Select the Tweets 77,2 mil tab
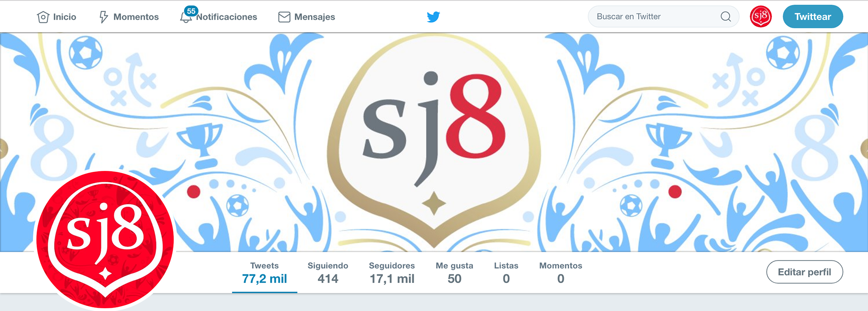This screenshot has width=868, height=311. point(264,273)
